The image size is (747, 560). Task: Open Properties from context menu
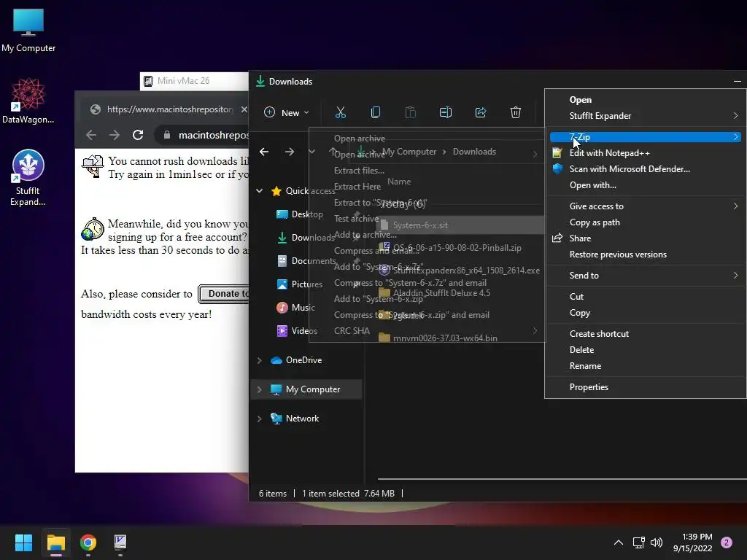click(645, 386)
